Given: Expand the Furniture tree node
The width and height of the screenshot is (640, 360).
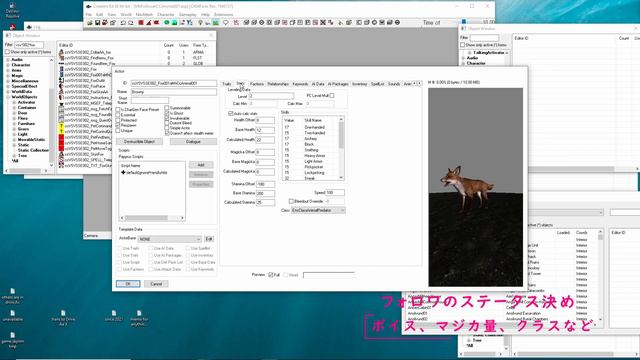Looking at the screenshot, I should coord(14,123).
